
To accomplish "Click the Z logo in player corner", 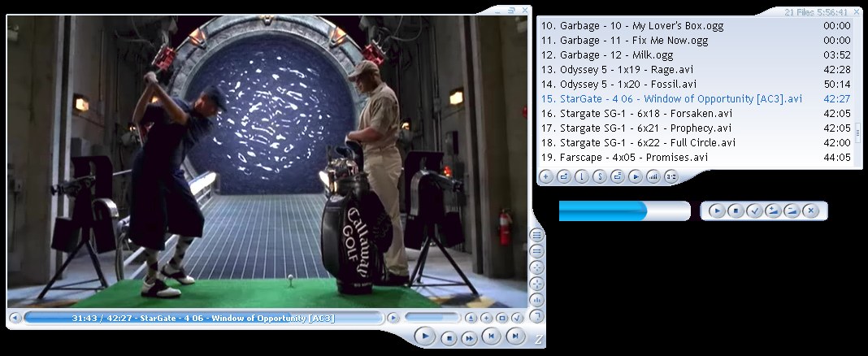I will click(538, 340).
